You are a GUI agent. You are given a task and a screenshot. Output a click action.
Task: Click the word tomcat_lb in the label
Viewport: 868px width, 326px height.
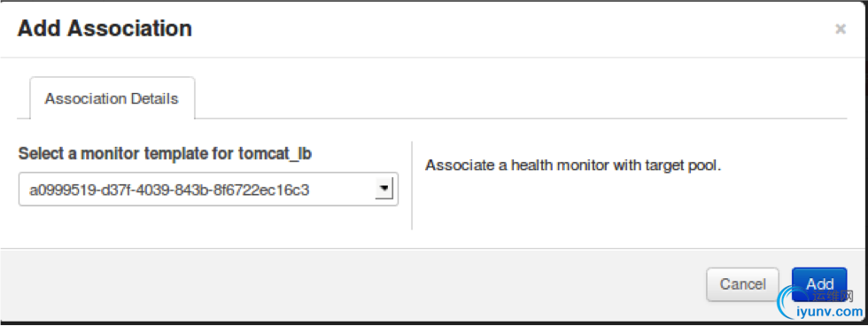pos(275,154)
